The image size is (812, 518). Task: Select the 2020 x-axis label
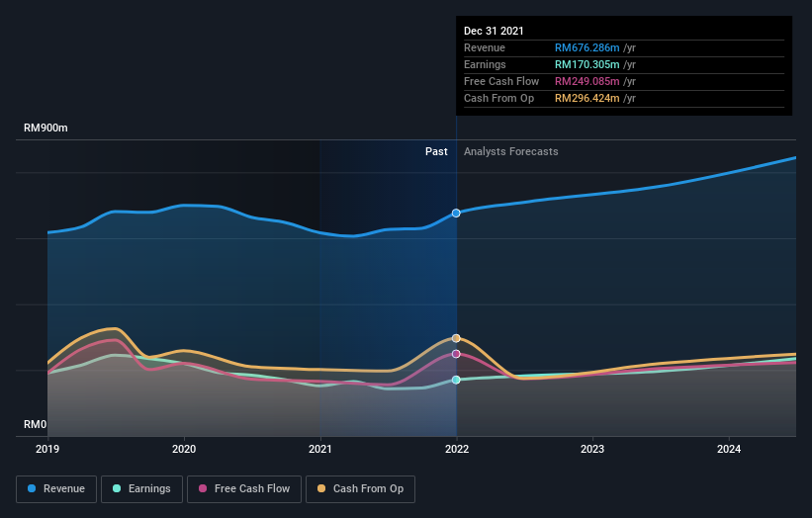(184, 449)
